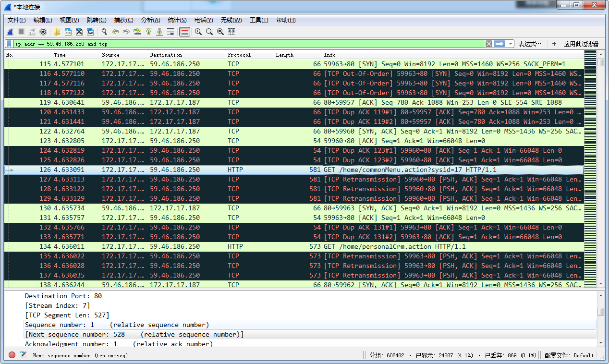The width and height of the screenshot is (609, 364).
Task: Select packet 126 GET commonMenu.action row
Action: [294, 170]
